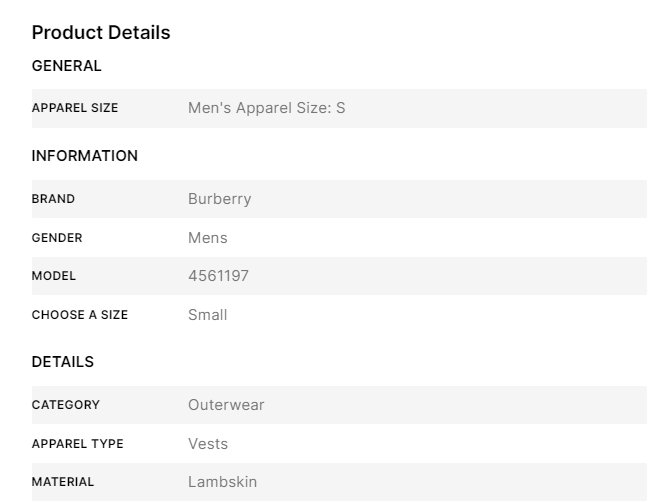Screen dimensions: 661x503
Task: Select the MODEL row label
Action: point(54,276)
